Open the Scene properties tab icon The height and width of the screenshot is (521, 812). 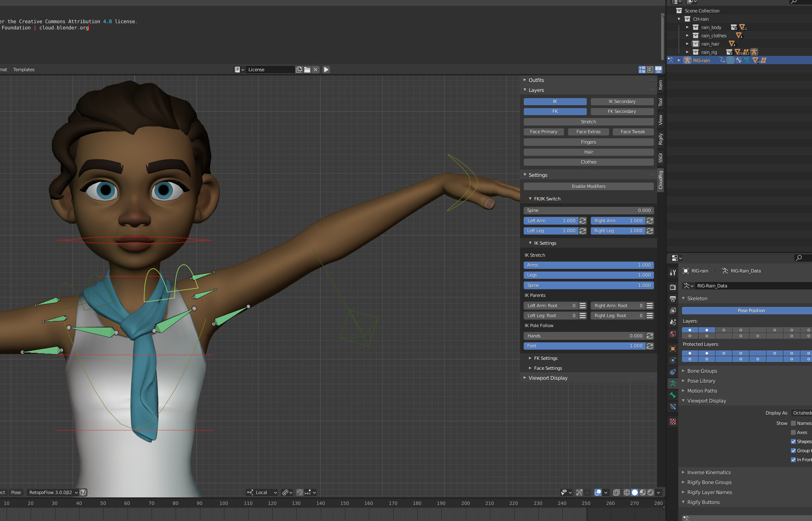[673, 322]
